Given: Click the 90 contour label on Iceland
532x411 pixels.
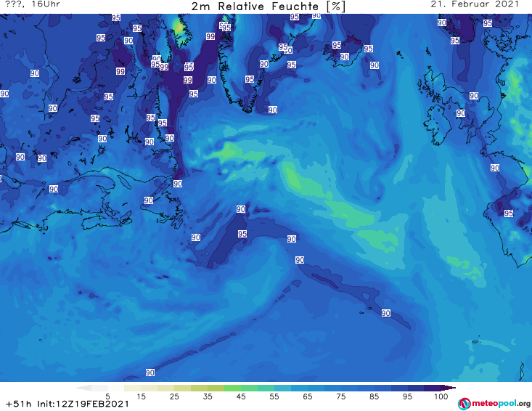Looking at the screenshot, I should coord(344,57).
